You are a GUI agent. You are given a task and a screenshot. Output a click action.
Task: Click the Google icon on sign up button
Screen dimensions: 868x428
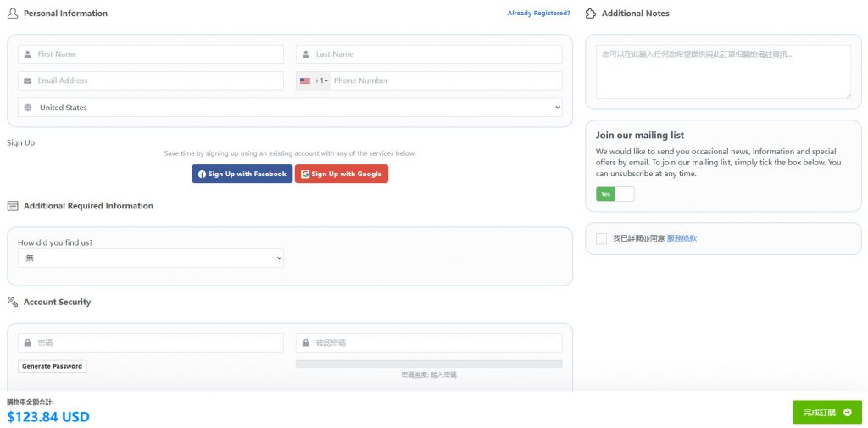305,175
